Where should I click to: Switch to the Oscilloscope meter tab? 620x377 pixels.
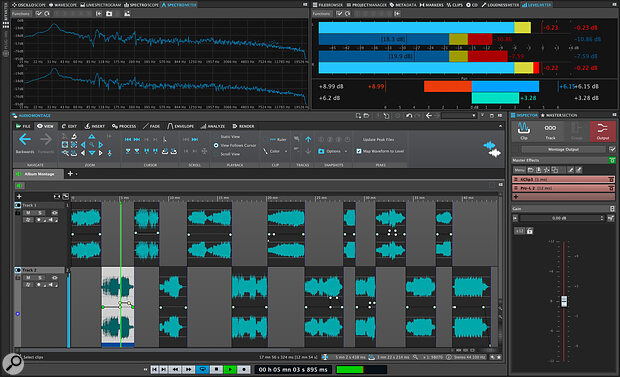28,5
